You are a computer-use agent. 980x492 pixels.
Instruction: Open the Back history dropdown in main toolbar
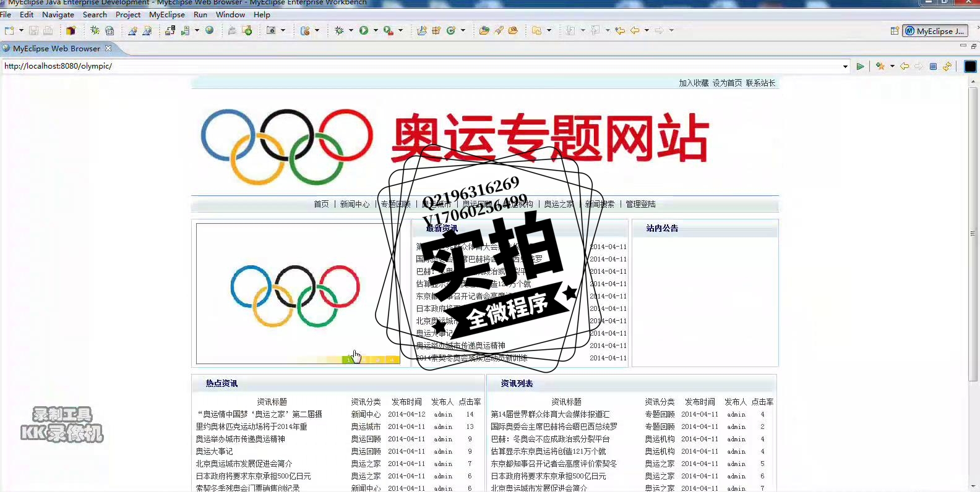(x=647, y=30)
